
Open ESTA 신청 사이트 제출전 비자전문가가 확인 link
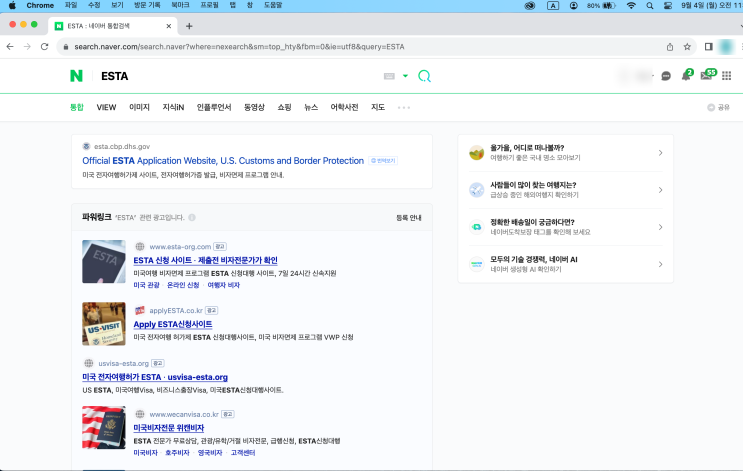[x=205, y=260]
